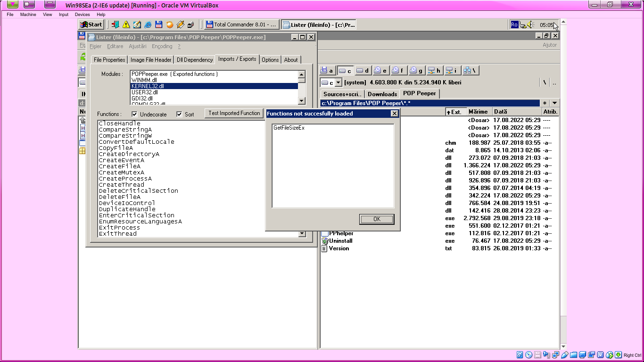Open Network Neighborhood backslash drive button
644x362 pixels.
470,71
